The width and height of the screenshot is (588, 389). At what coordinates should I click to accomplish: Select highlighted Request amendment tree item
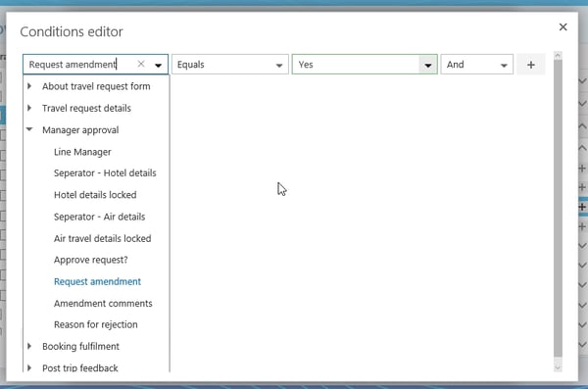[97, 282]
